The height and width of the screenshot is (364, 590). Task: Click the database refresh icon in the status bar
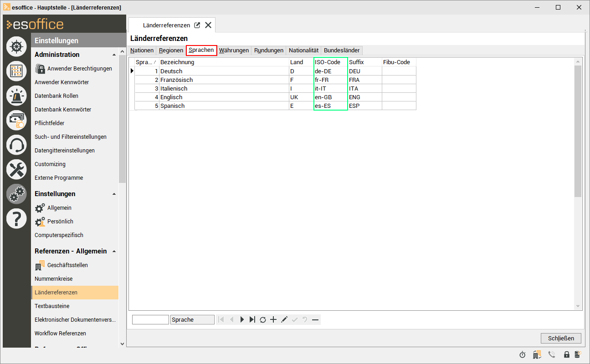click(577, 354)
